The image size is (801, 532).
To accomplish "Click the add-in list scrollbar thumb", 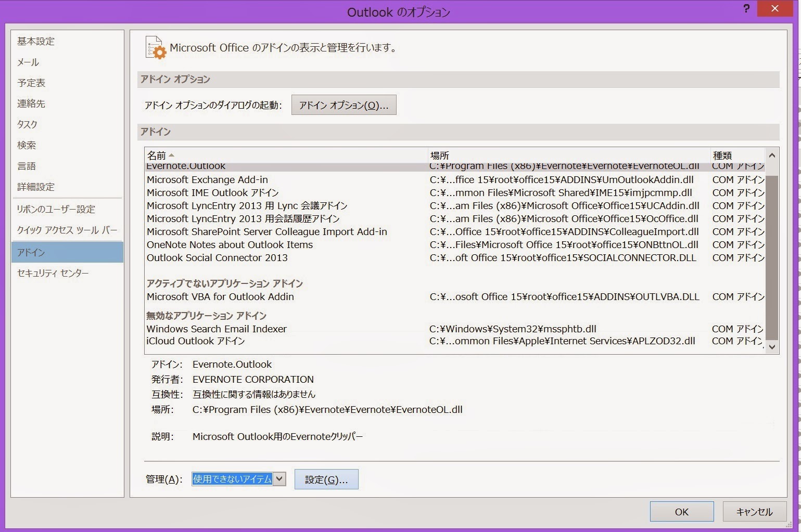I will [772, 258].
